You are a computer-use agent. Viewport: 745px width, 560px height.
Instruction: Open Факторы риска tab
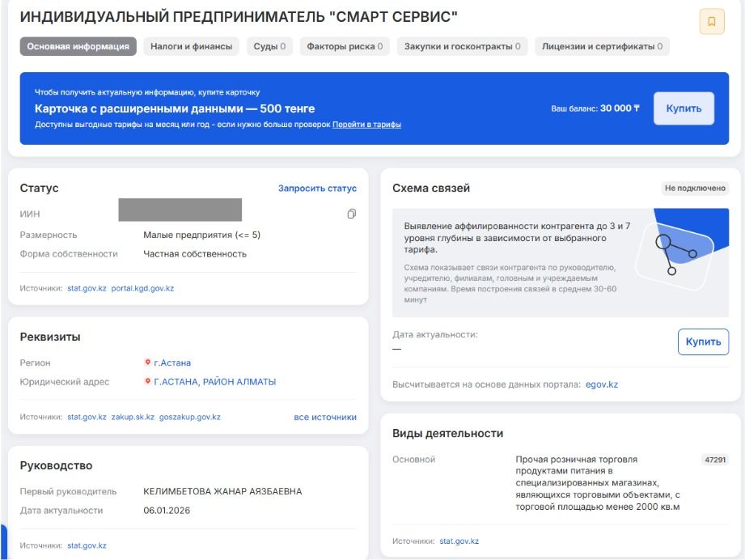pyautogui.click(x=345, y=47)
